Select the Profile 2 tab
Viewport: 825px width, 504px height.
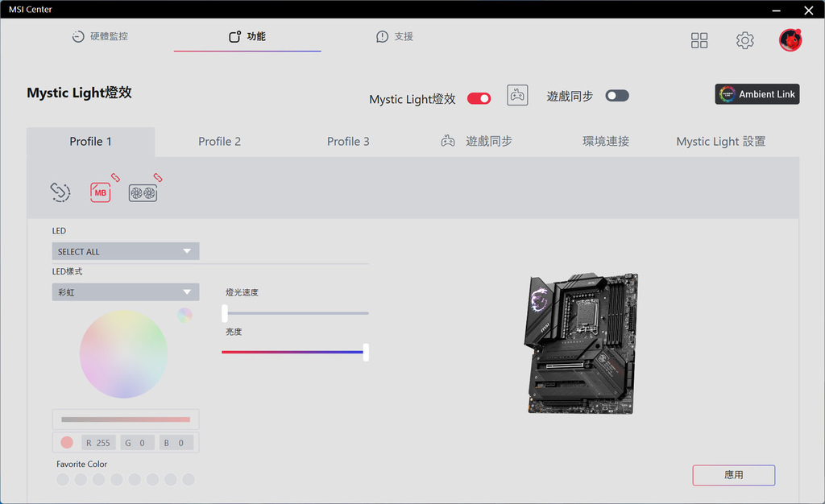pos(219,142)
